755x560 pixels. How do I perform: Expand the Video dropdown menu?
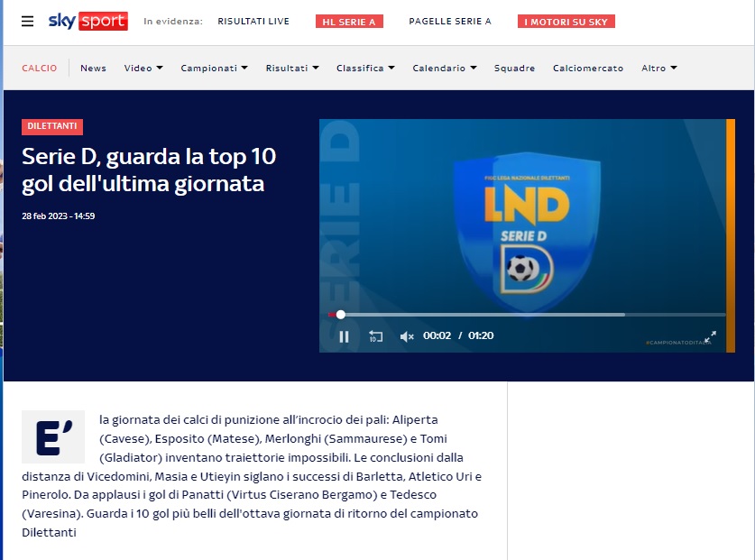[143, 69]
